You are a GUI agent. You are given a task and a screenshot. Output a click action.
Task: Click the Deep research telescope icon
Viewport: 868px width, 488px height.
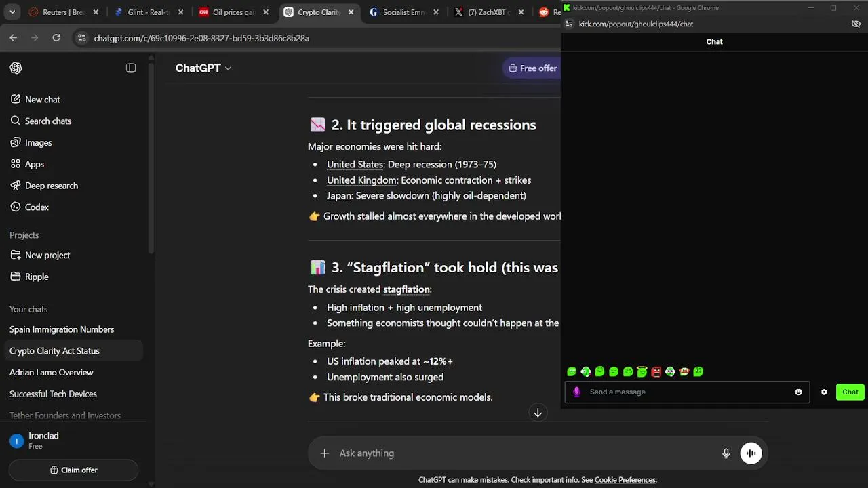tap(15, 186)
